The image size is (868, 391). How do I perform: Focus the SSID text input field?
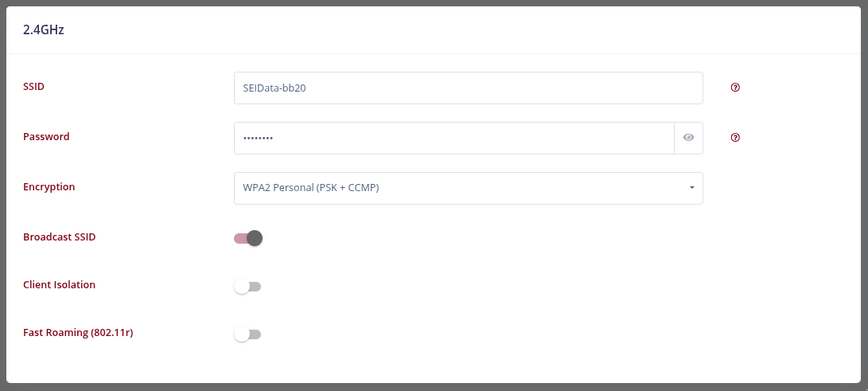[469, 88]
